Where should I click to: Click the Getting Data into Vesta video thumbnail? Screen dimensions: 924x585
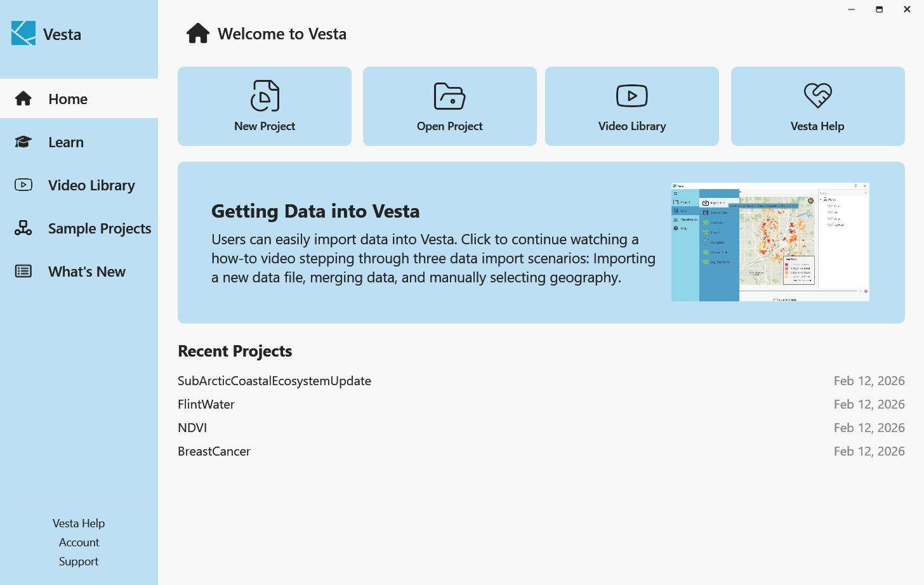click(x=770, y=242)
